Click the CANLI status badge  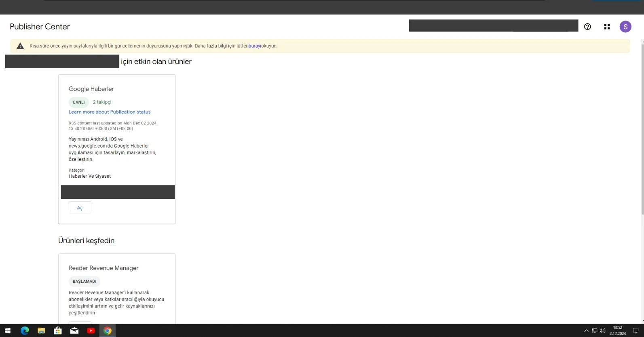(79, 102)
